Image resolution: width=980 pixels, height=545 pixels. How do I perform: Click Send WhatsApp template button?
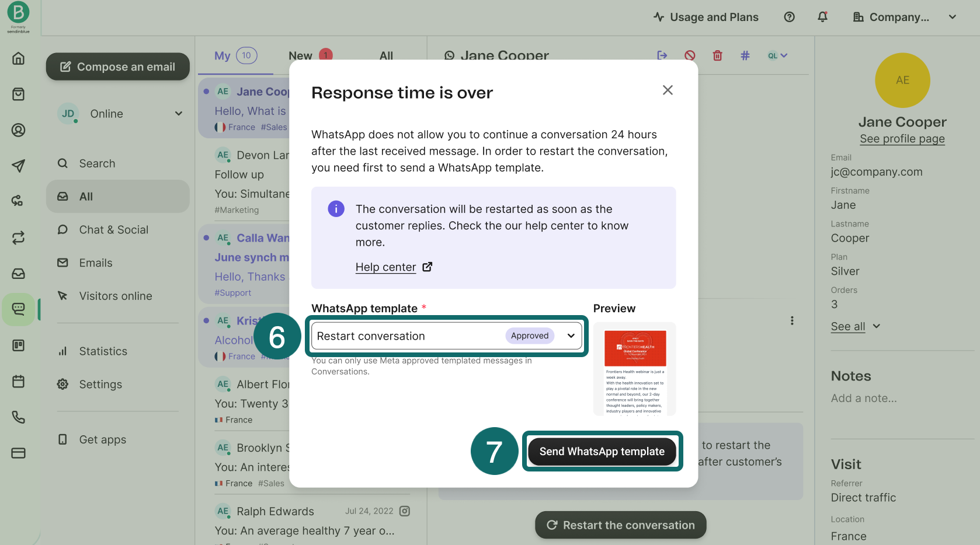[x=602, y=452]
